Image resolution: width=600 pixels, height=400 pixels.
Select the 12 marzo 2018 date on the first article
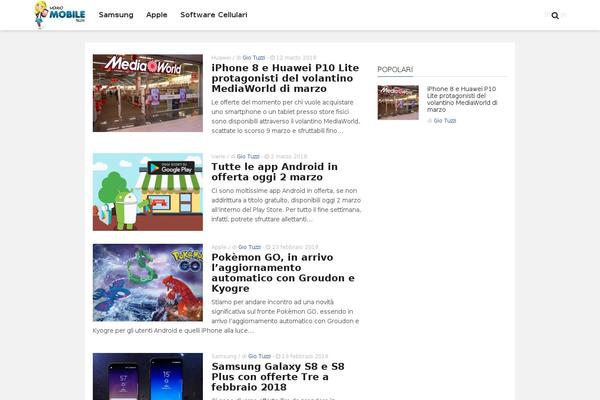tap(296, 58)
